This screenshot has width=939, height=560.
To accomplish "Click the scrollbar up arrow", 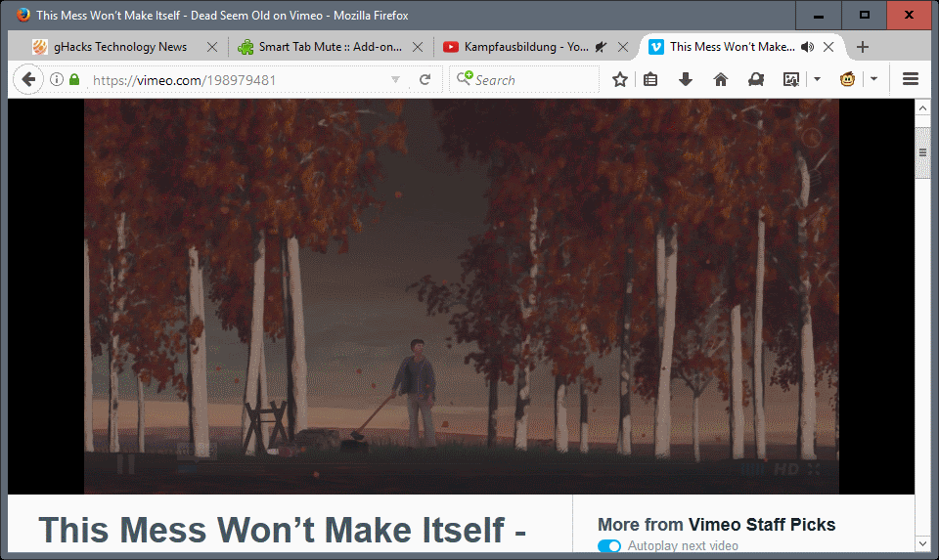I will point(922,108).
